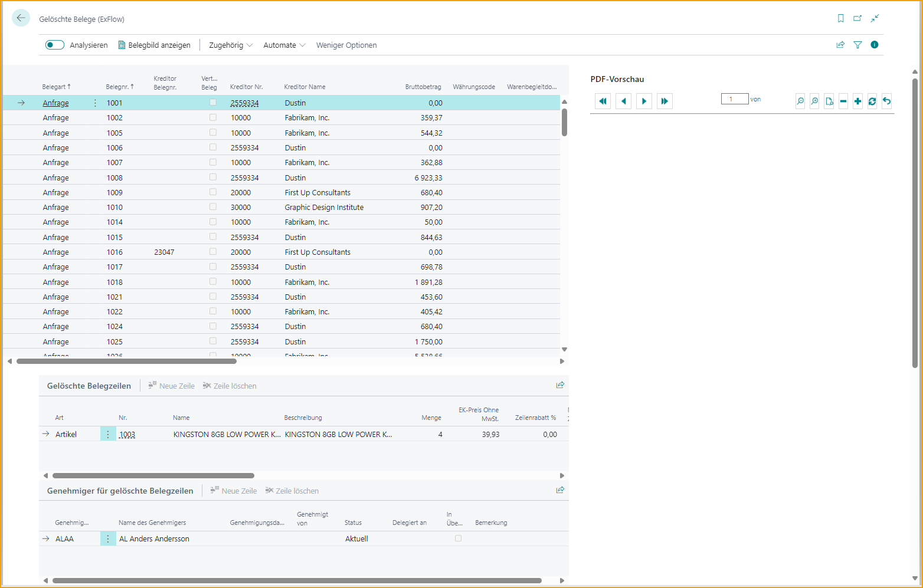The image size is (923, 588).
Task: Tick In Übe... checkbox for ALAA
Action: (458, 538)
